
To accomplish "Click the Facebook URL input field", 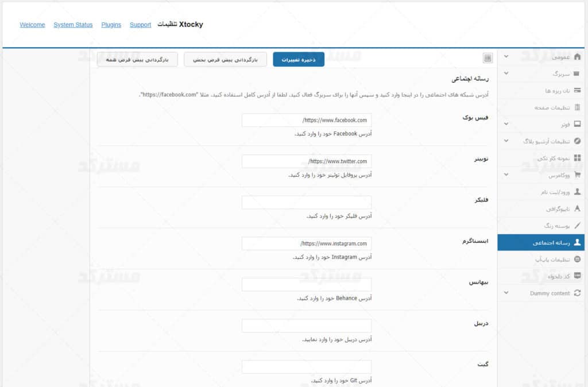I will pyautogui.click(x=307, y=120).
